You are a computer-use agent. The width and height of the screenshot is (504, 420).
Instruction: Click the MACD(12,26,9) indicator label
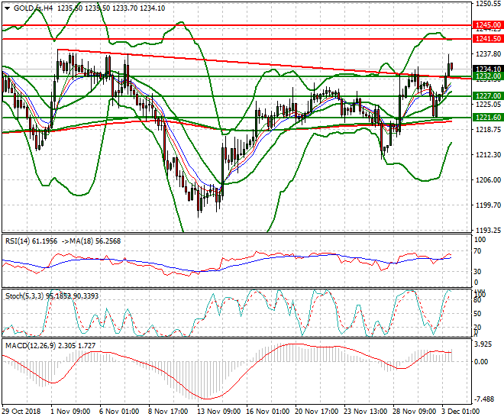[x=27, y=345]
